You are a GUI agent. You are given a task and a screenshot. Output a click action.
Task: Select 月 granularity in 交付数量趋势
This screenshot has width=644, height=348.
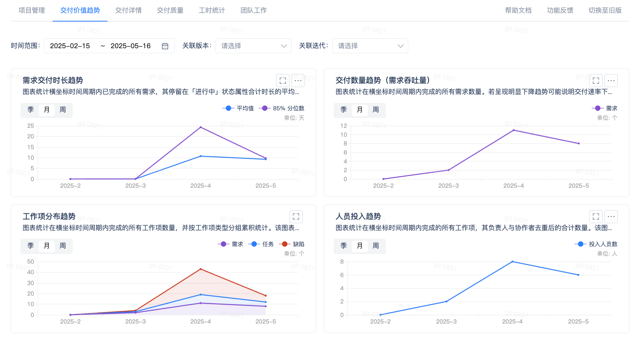[360, 110]
